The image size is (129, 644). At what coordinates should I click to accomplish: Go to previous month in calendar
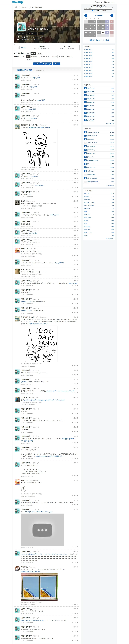click(86, 16)
